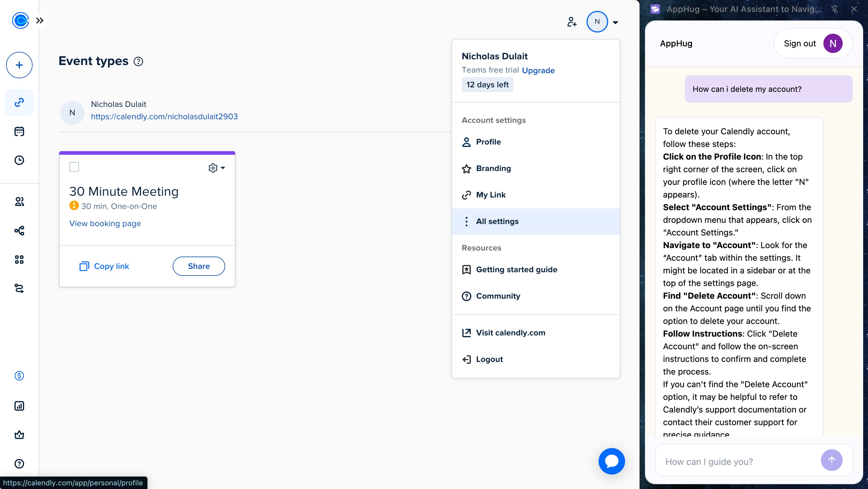Open Getting started guide
This screenshot has width=868, height=489.
536,269
